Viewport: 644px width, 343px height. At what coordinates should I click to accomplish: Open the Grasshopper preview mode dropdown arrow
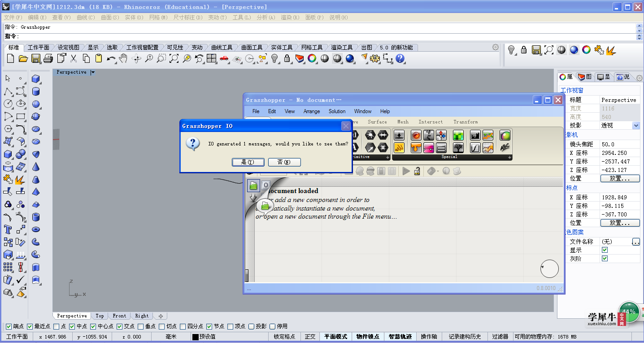click(x=438, y=171)
